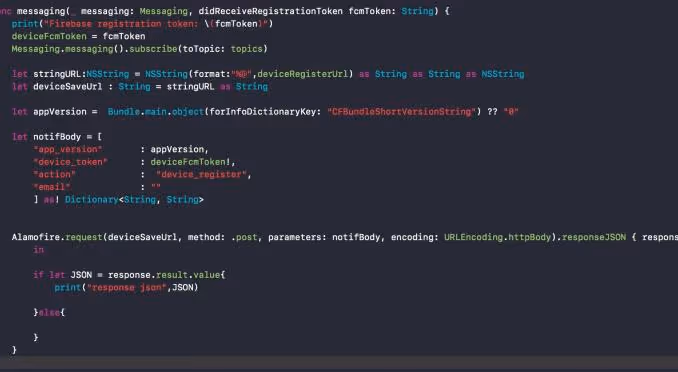
Task: Click the forInfoDictionaryKey: label
Action: click(x=265, y=112)
